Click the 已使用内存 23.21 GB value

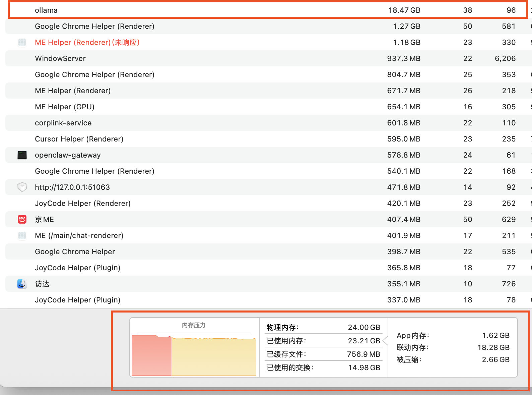point(364,341)
